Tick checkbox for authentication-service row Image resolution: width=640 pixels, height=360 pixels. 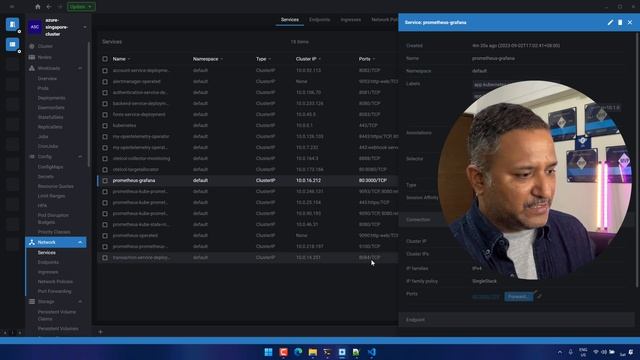[x=105, y=93]
